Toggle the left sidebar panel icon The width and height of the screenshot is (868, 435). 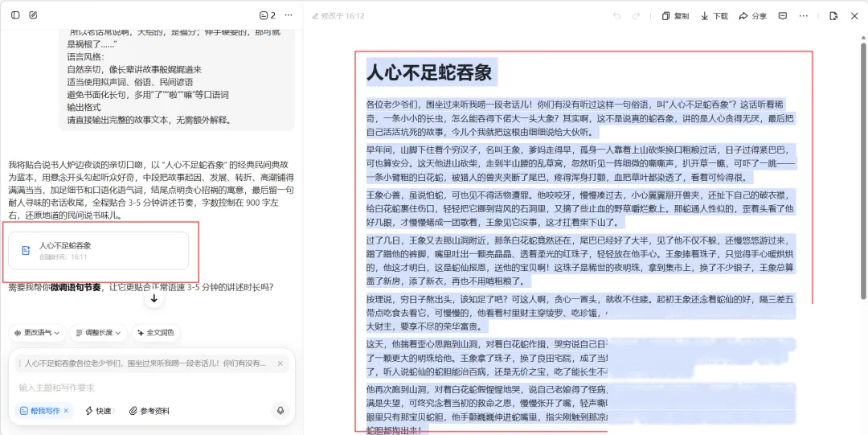click(15, 15)
